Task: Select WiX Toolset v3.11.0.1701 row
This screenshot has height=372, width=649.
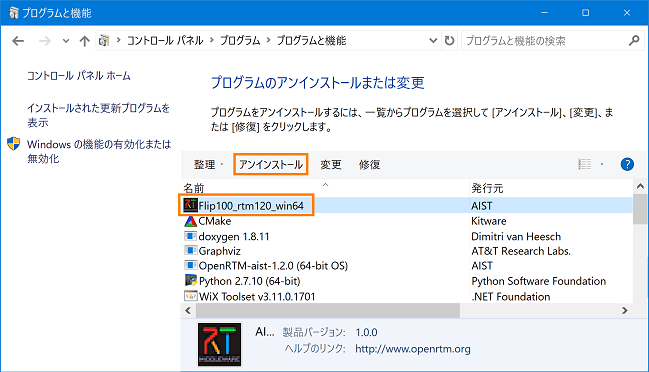Action: pos(257,297)
